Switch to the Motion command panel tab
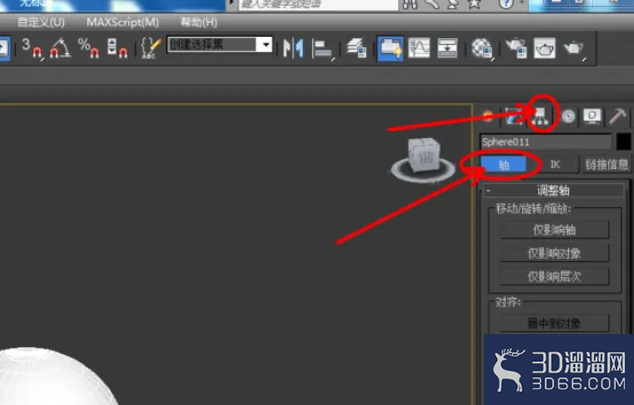 [568, 116]
